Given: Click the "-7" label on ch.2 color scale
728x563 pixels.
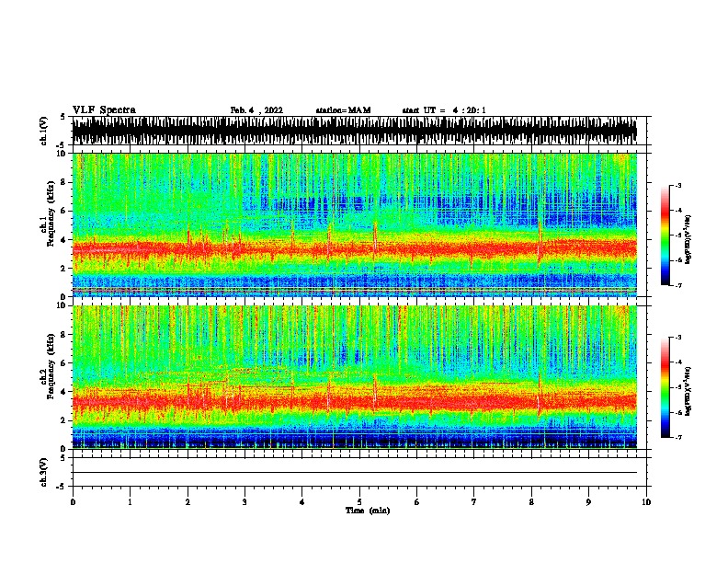Looking at the screenshot, I should [677, 437].
